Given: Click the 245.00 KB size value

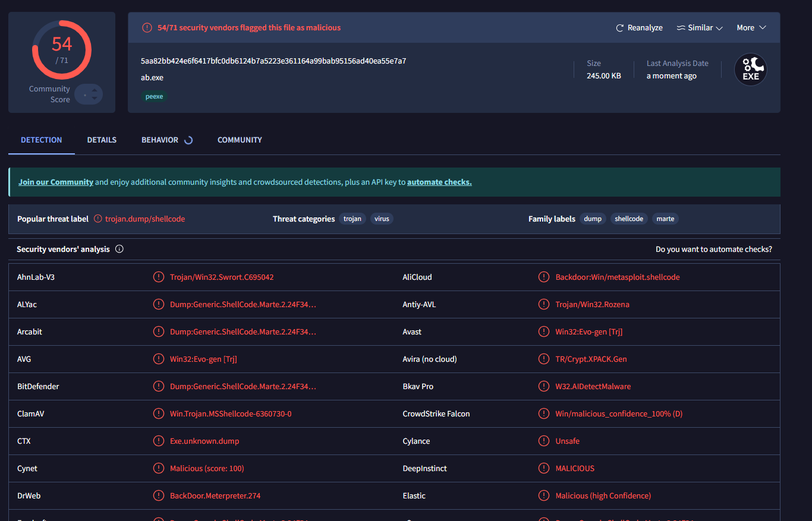Looking at the screenshot, I should (x=604, y=76).
